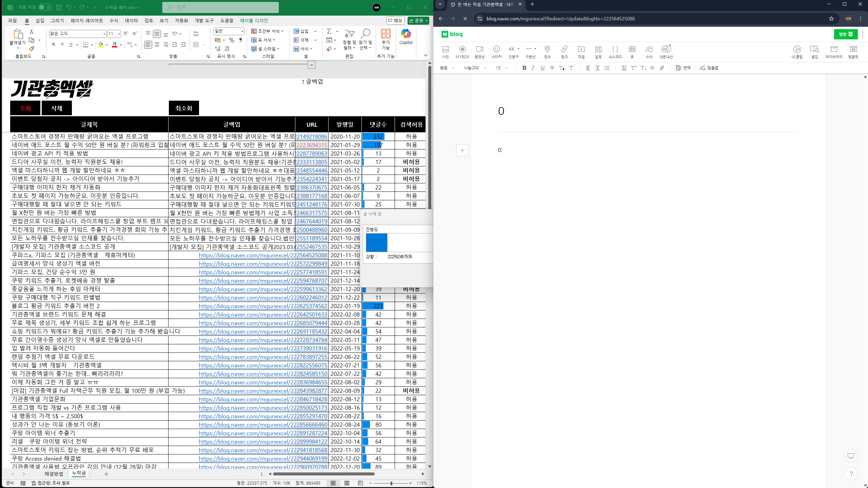Screen dimensions: 868x488
Task: Open the 템플릿 template panel icon
Action: click(853, 52)
